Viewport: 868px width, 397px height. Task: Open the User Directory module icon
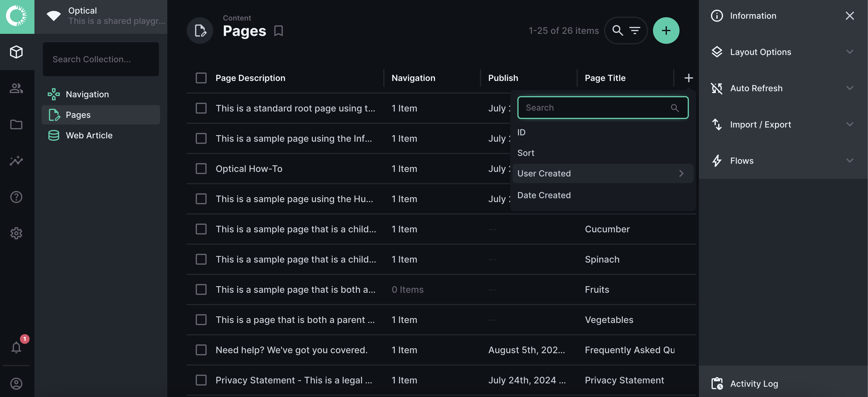coord(16,88)
